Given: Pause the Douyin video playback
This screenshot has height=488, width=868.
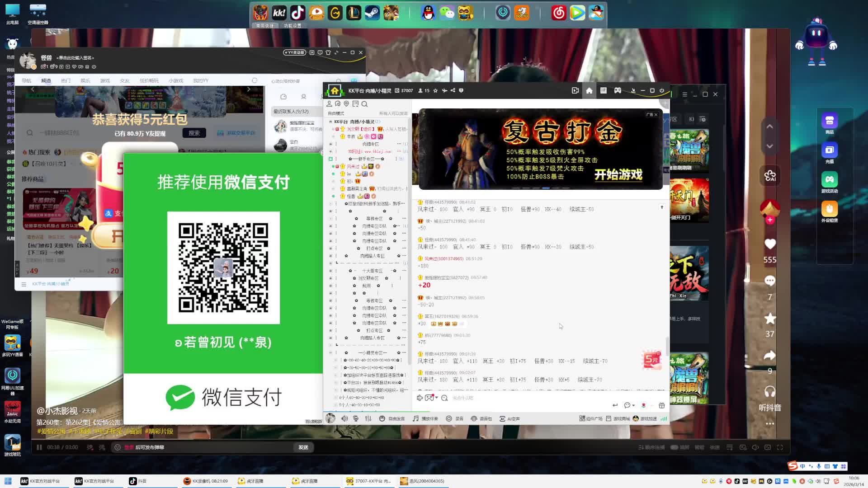Looking at the screenshot, I should pos(39,447).
